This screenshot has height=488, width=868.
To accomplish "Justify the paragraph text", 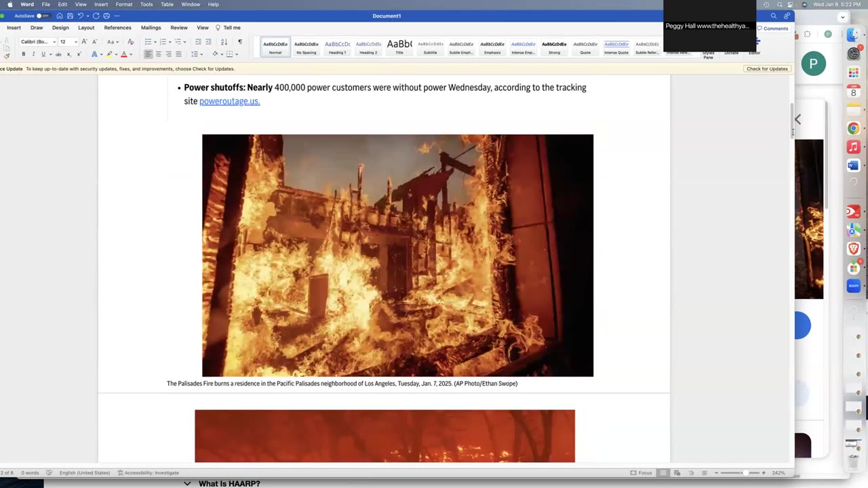I will point(178,54).
